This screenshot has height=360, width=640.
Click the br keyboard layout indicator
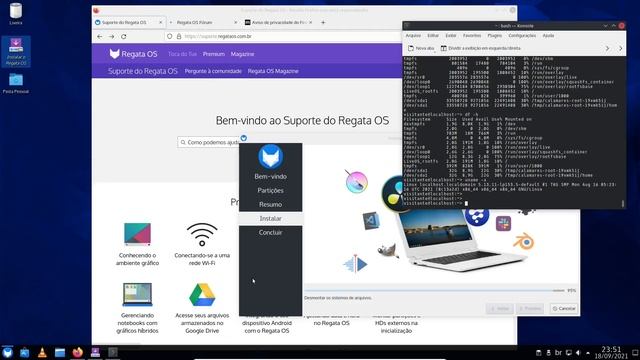point(558,353)
